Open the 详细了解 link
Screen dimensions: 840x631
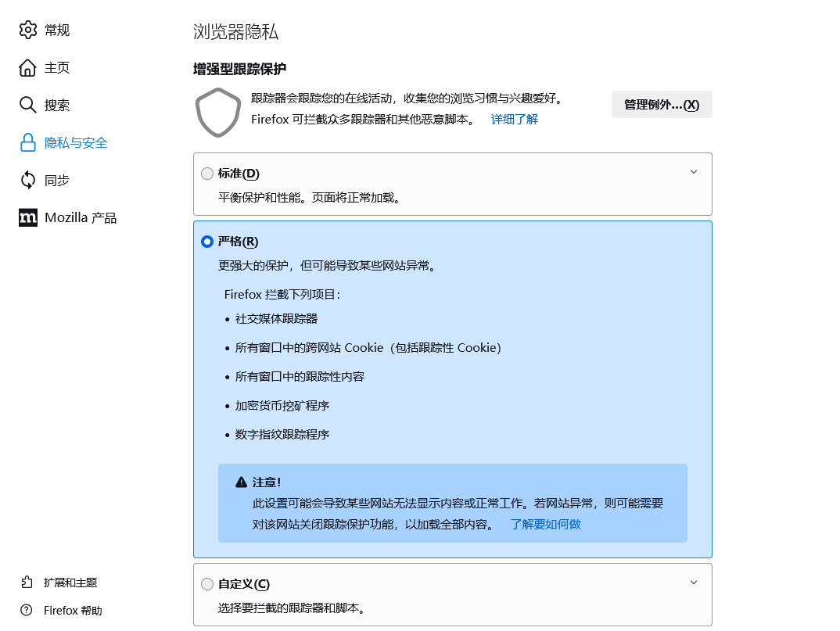(515, 119)
